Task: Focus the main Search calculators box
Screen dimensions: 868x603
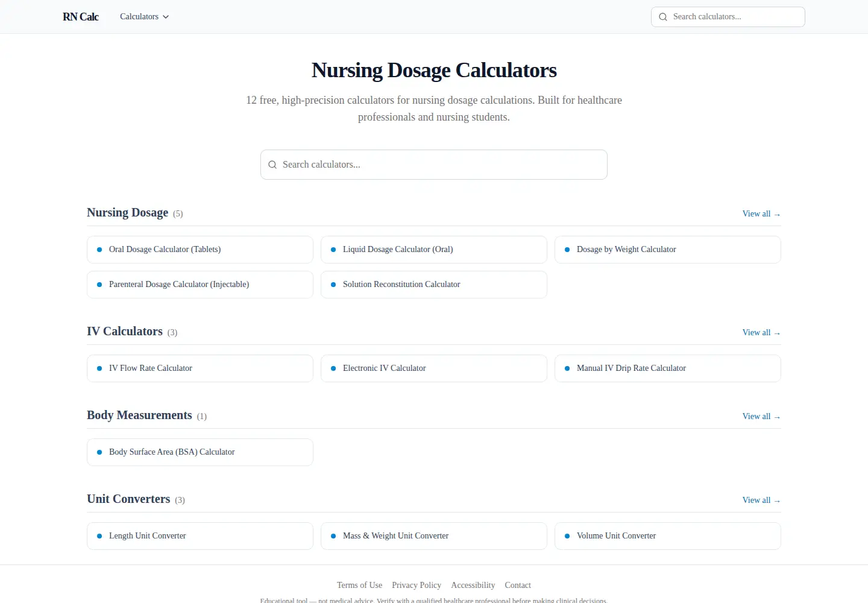Action: [434, 165]
